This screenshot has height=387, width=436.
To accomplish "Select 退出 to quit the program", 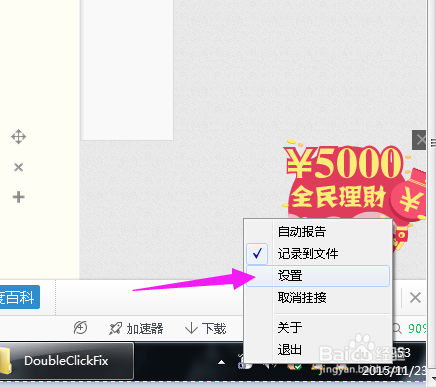I will click(x=318, y=350).
